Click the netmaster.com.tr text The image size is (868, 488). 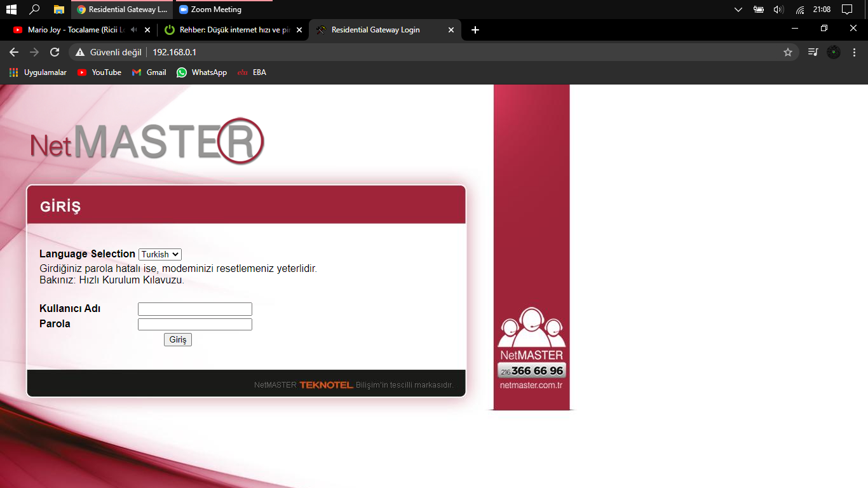click(531, 385)
